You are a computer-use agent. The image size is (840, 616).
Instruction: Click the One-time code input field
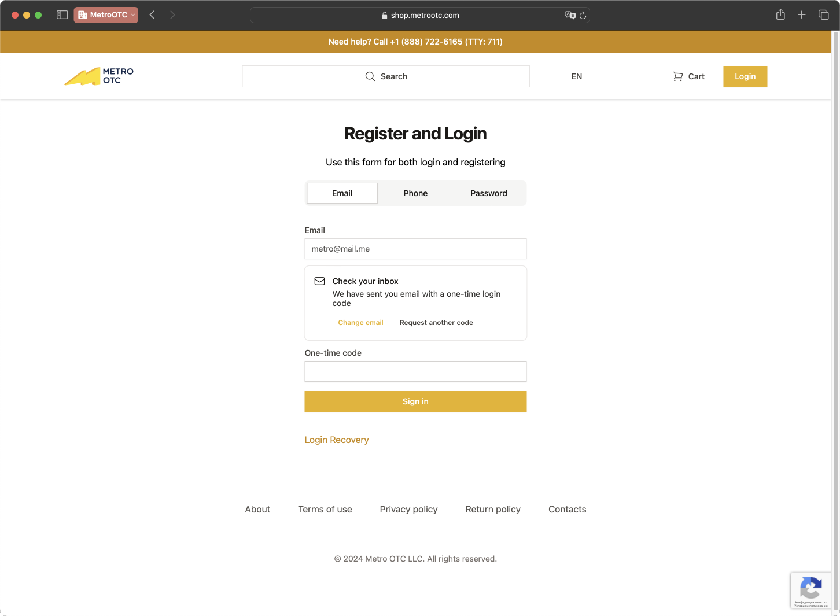click(415, 371)
